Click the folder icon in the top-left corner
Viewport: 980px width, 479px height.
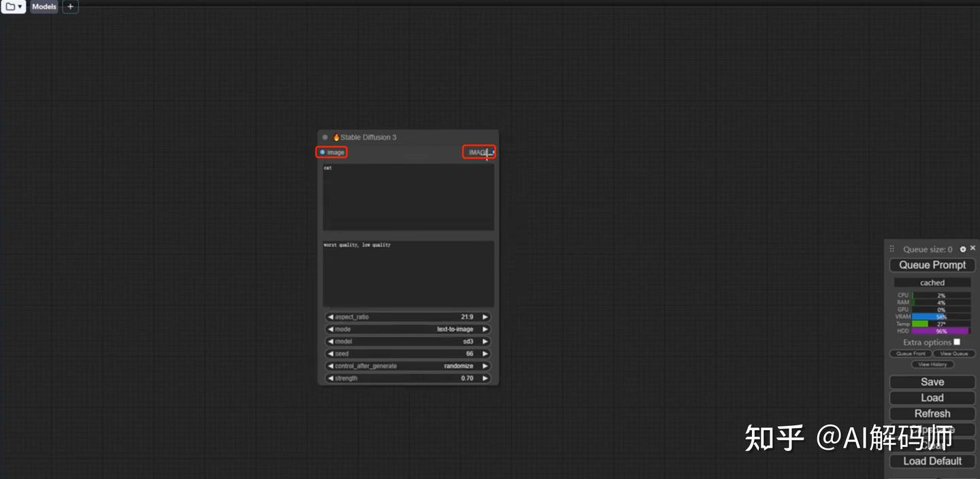[10, 6]
